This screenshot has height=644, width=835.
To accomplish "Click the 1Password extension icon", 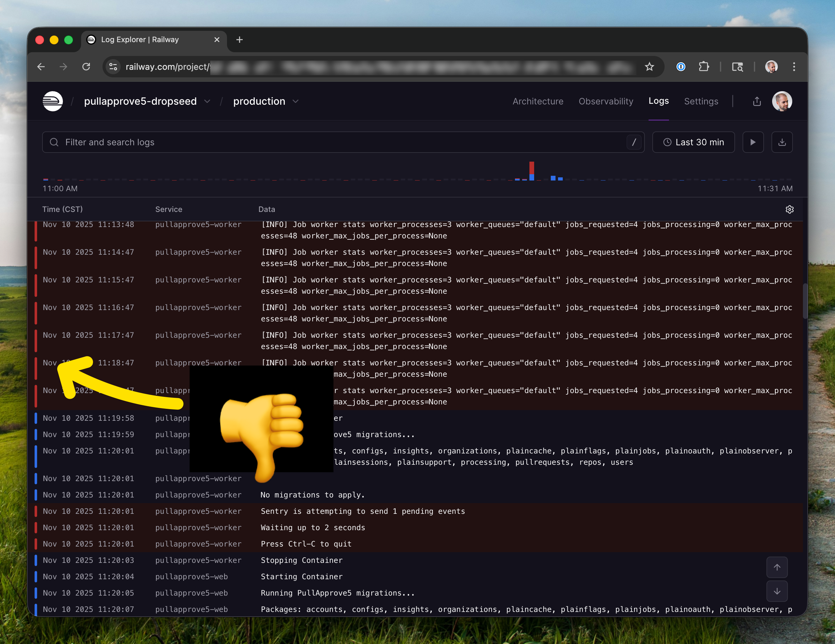I will pos(681,67).
